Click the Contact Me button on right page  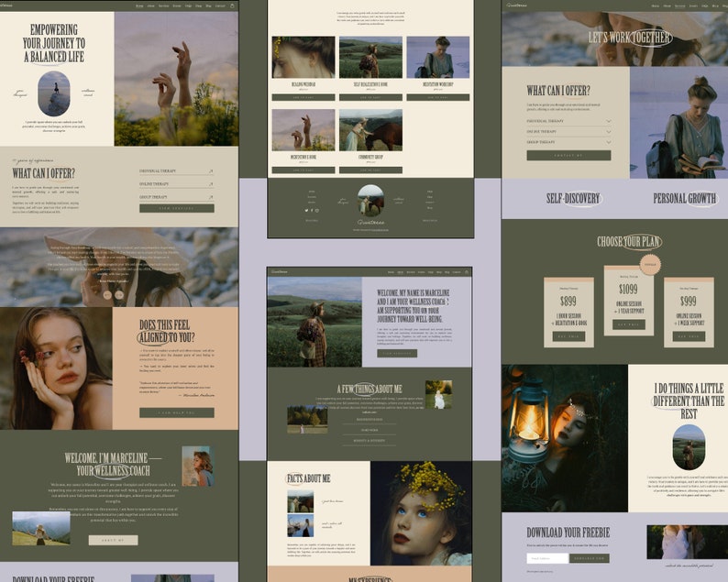click(568, 156)
